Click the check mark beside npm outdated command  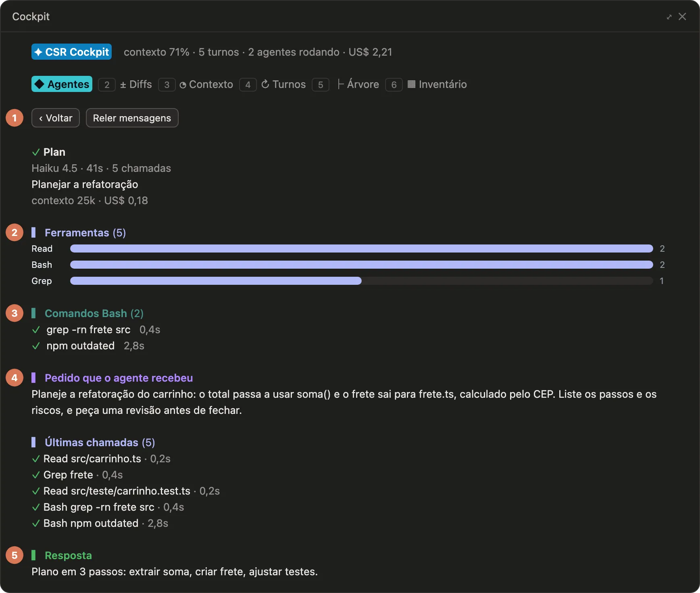pos(36,346)
